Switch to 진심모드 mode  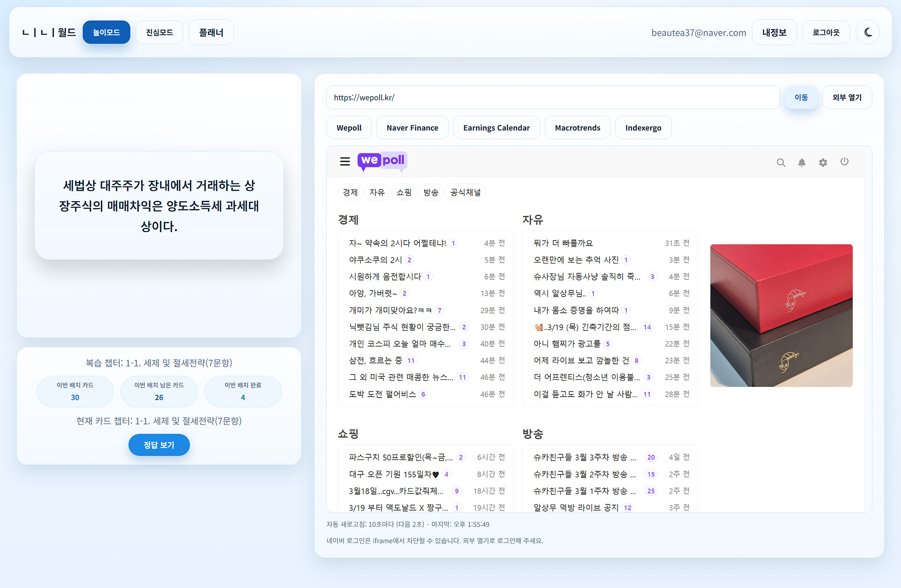[160, 32]
